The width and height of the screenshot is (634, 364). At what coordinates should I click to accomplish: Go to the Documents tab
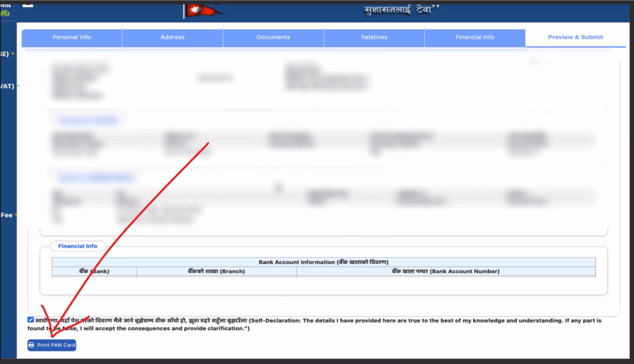(x=273, y=38)
